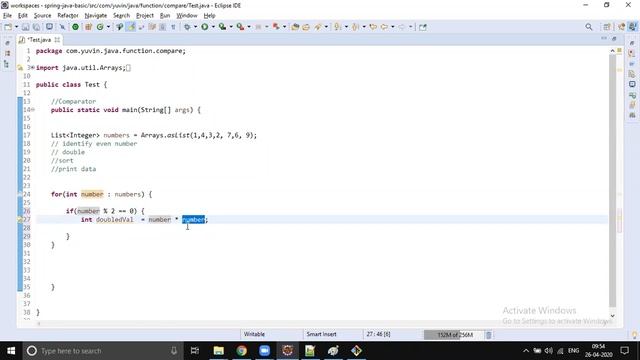Open the Source menu
This screenshot has height=360, width=640.
click(x=42, y=16)
